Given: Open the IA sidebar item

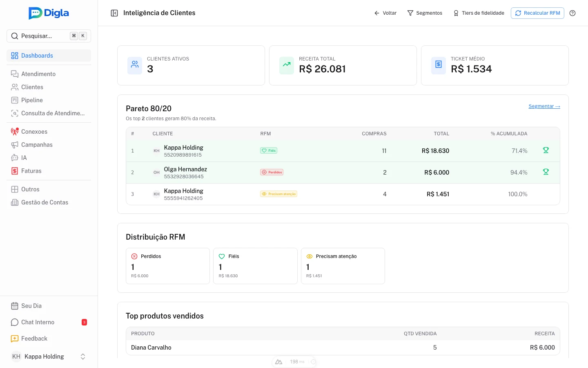Looking at the screenshot, I should pyautogui.click(x=49, y=158).
